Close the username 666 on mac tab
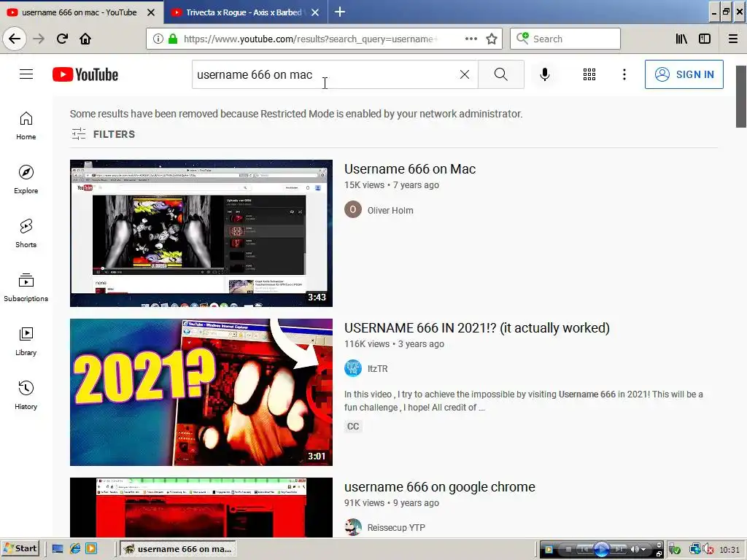747x560 pixels. click(151, 12)
